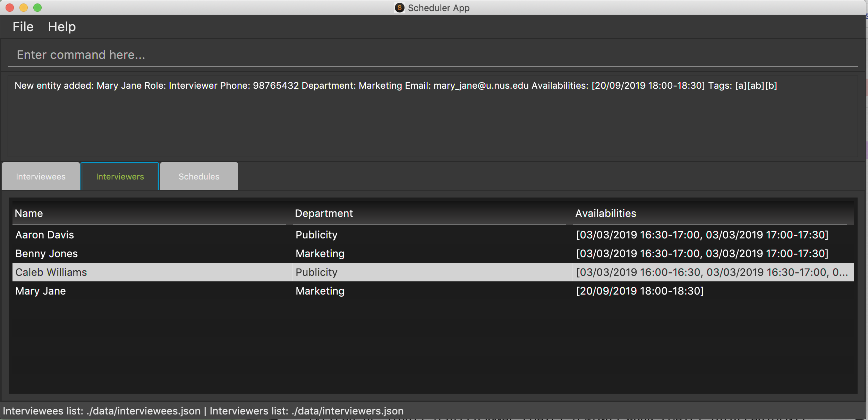Screen dimensions: 868x420
Task: Click the interviewees.json path in status bar
Action: [x=143, y=411]
